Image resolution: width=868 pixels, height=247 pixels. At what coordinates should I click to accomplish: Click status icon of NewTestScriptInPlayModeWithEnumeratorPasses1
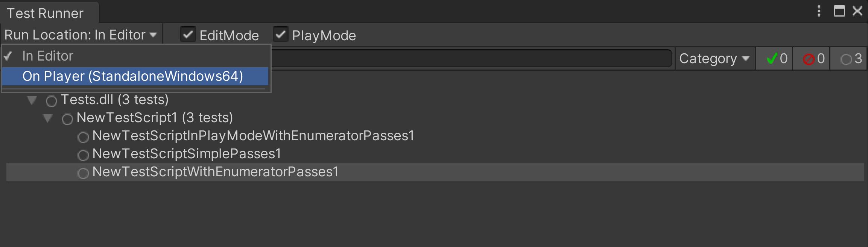tap(83, 137)
